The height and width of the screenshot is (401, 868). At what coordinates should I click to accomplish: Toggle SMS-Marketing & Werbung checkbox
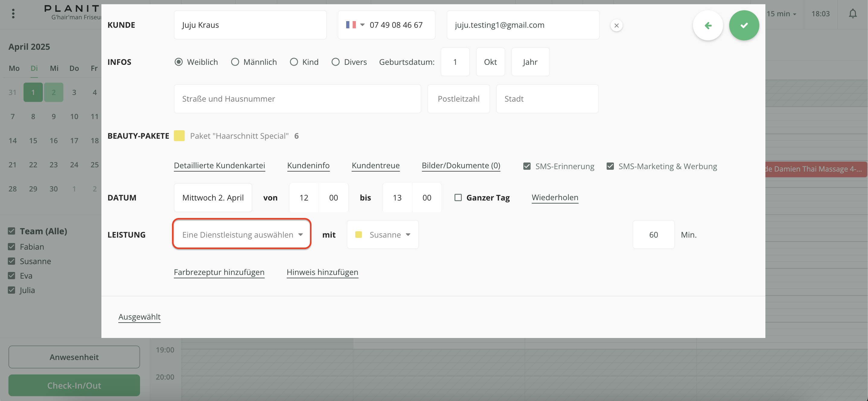coord(610,166)
